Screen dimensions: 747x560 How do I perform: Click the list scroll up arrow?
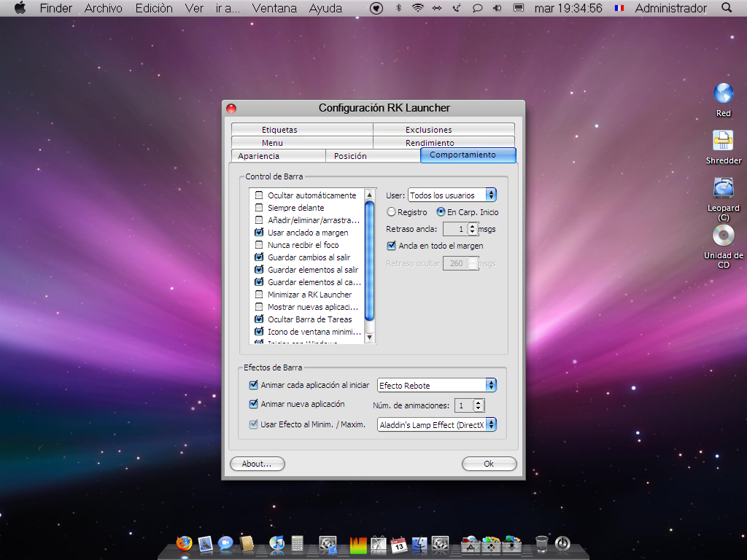pyautogui.click(x=369, y=195)
